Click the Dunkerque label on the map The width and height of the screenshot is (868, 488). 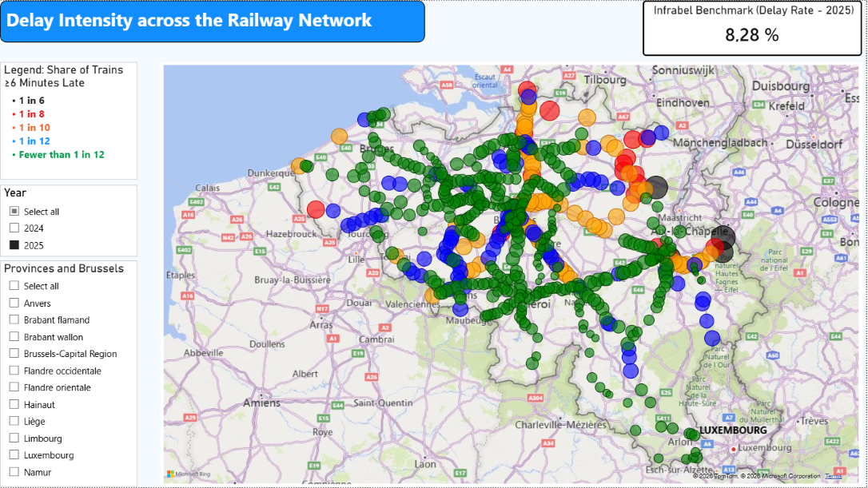[271, 173]
